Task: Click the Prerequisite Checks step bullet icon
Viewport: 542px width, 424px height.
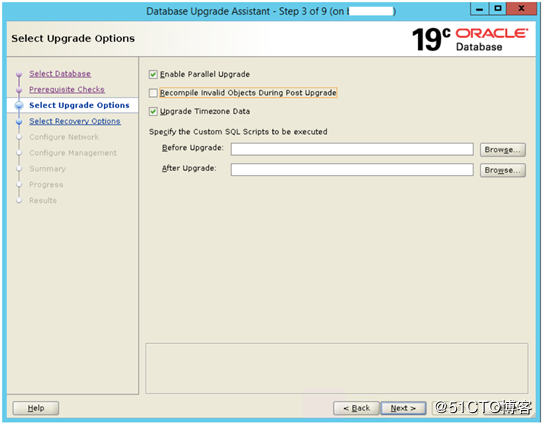Action: tap(19, 90)
